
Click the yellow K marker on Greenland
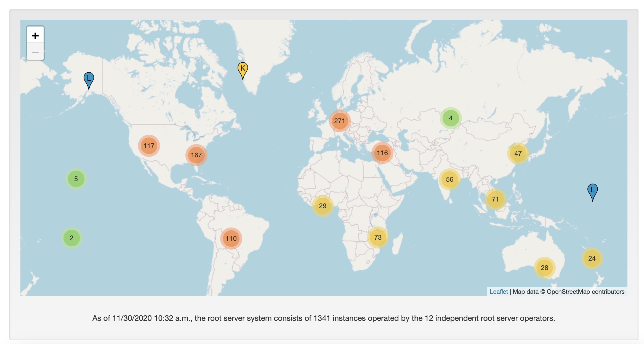point(243,69)
